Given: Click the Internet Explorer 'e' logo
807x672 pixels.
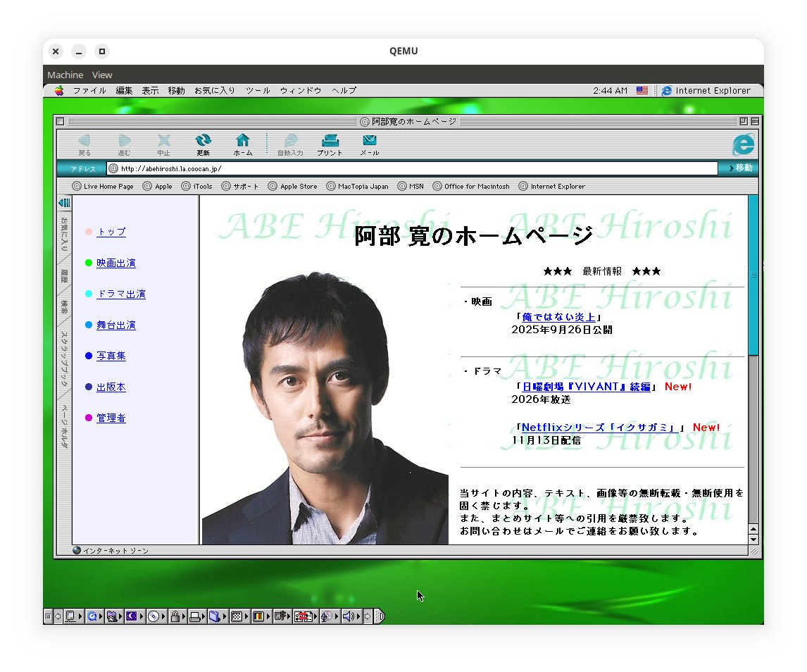Looking at the screenshot, I should [743, 144].
